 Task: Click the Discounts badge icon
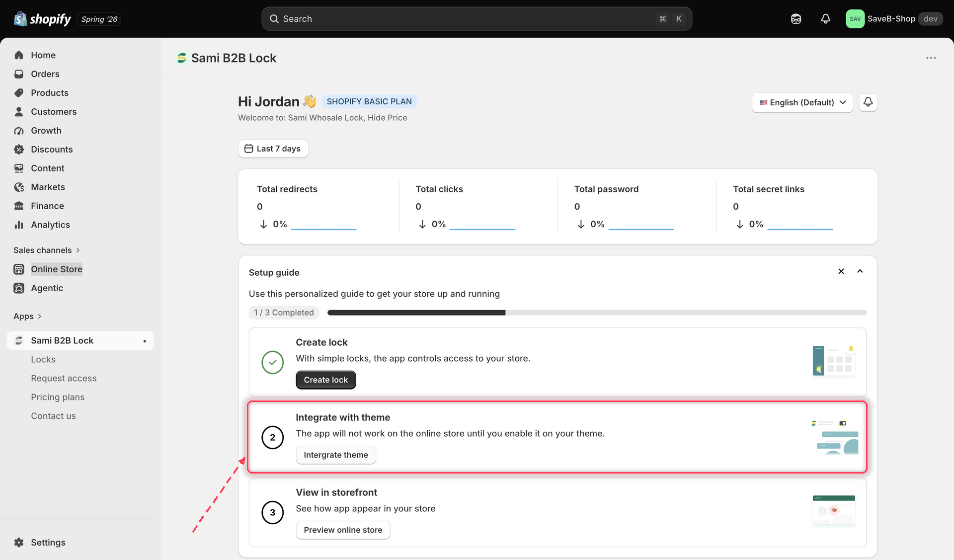(x=19, y=150)
